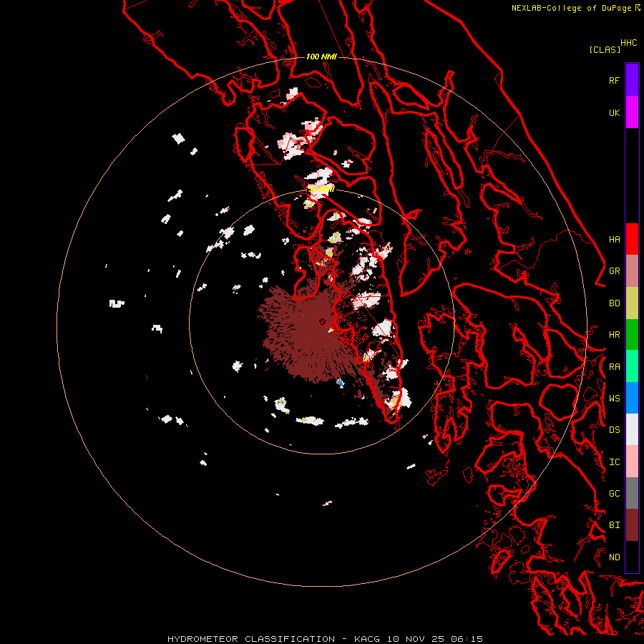
Task: Click 'HYDROMETEOR CLASSIFICATION' in the footer caption
Action: (x=251, y=639)
